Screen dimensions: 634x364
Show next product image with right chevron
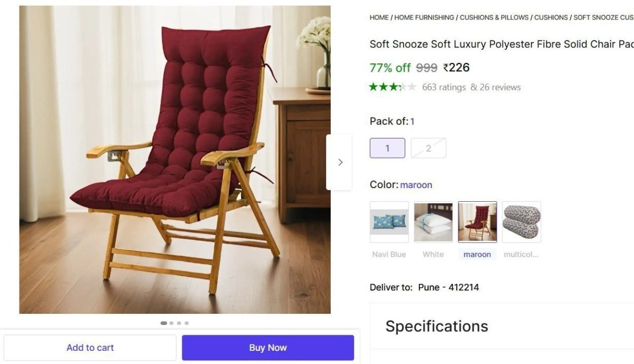[x=339, y=162]
